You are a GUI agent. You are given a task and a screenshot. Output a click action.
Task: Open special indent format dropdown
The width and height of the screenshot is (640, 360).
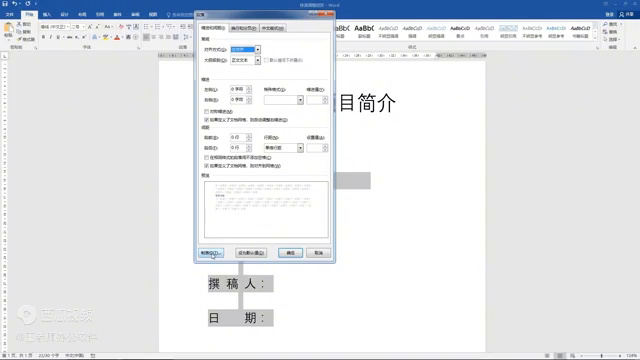[x=300, y=100]
